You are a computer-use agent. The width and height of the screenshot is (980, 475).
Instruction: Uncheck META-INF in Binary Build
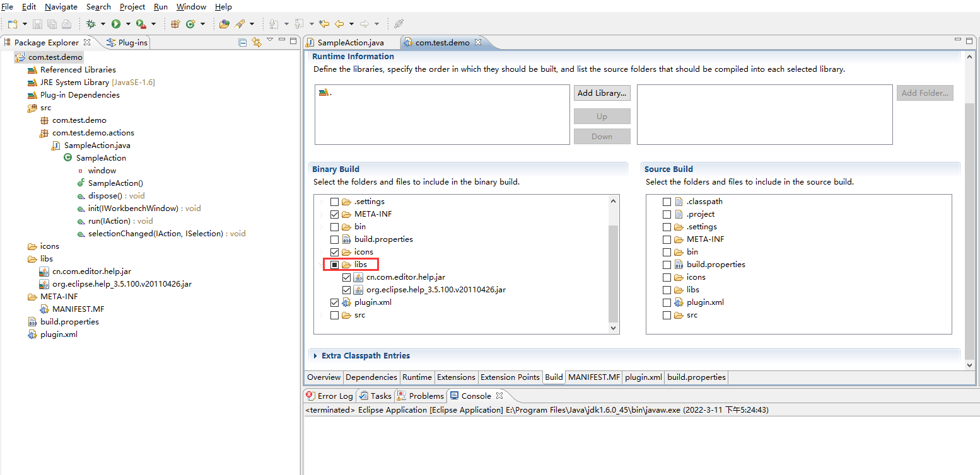(x=335, y=214)
